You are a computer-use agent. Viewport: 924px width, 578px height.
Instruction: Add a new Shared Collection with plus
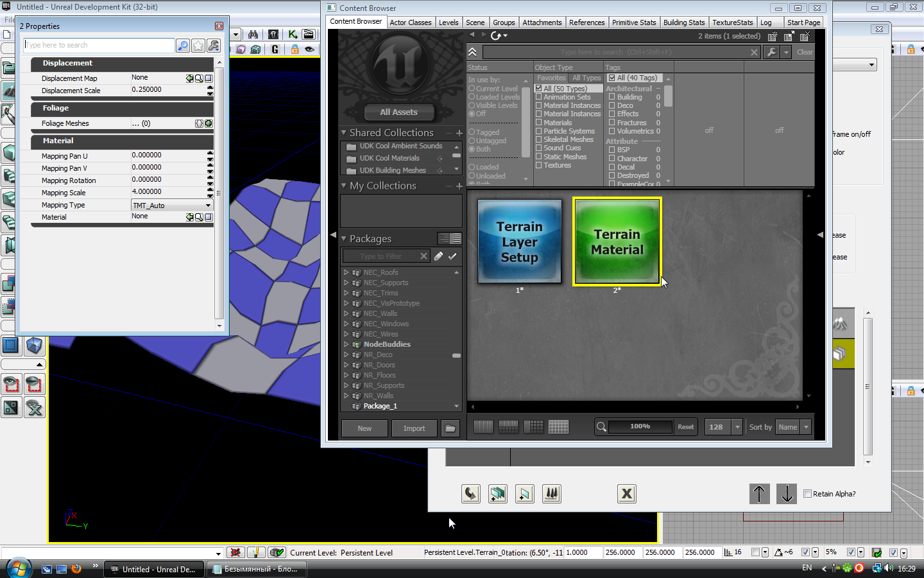pos(459,133)
